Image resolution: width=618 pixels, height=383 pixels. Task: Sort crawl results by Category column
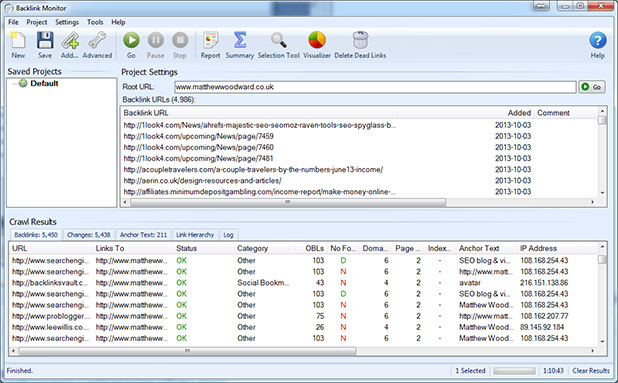(x=265, y=248)
